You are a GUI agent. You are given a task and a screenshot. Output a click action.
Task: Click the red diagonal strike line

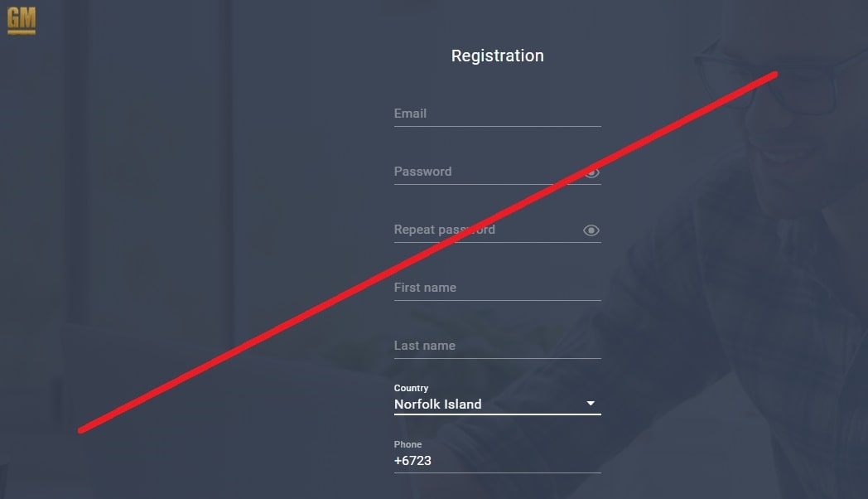(x=427, y=253)
